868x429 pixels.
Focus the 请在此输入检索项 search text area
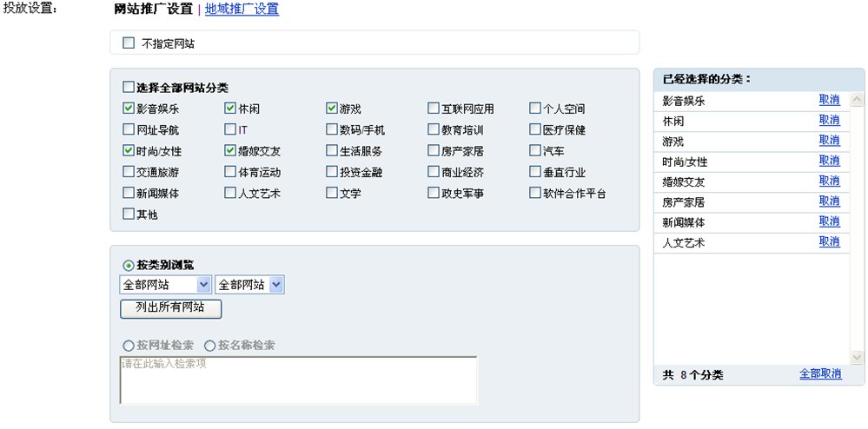point(298,380)
